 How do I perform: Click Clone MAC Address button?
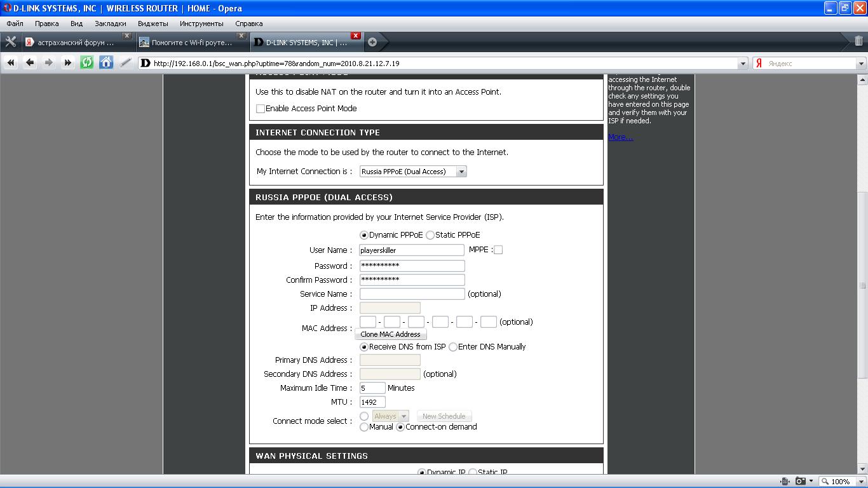click(391, 334)
